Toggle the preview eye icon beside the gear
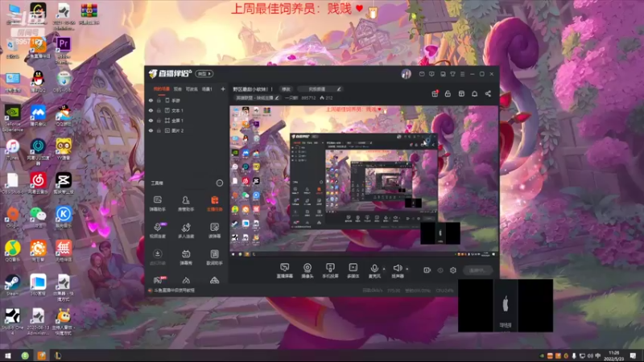 [x=440, y=270]
